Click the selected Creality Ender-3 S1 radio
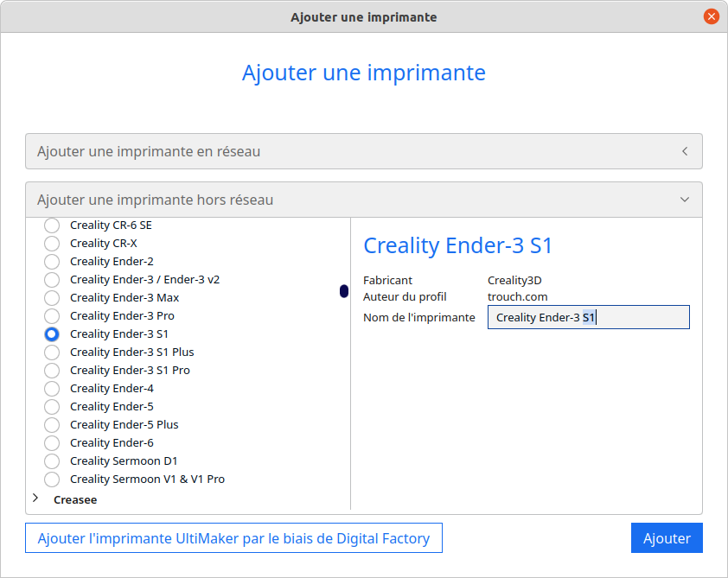 [52, 334]
